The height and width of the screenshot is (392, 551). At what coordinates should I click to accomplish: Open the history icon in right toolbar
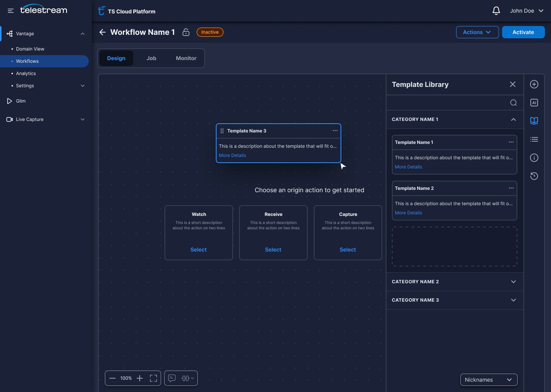pos(534,176)
